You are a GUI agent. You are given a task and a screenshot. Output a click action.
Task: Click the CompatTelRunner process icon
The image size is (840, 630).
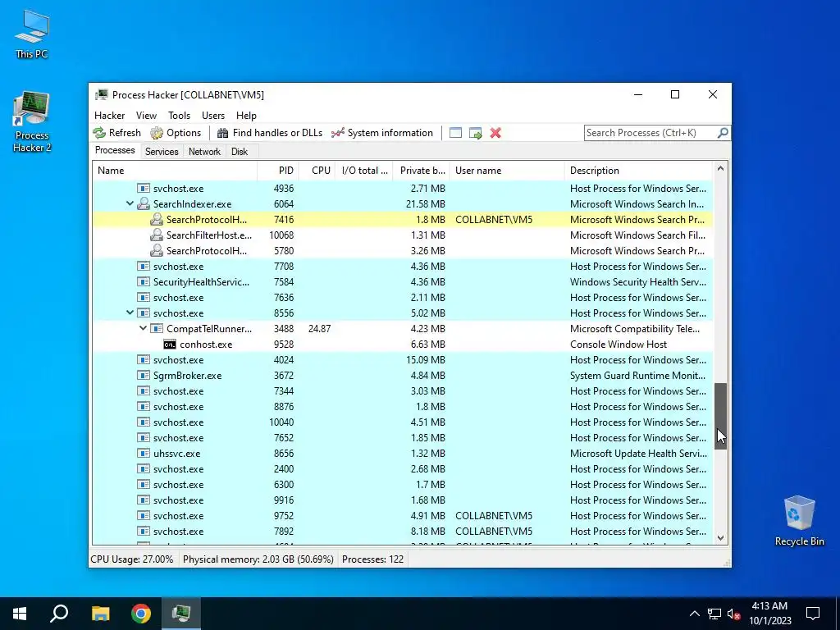[x=157, y=328]
